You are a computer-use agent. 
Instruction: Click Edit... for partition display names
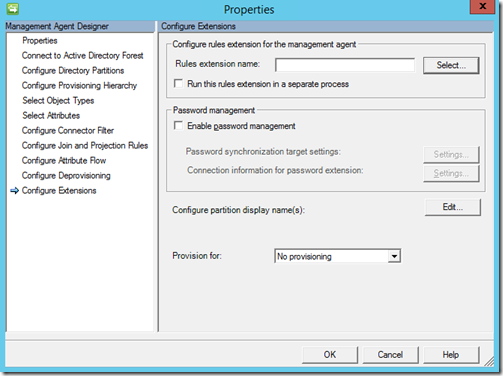click(x=453, y=207)
